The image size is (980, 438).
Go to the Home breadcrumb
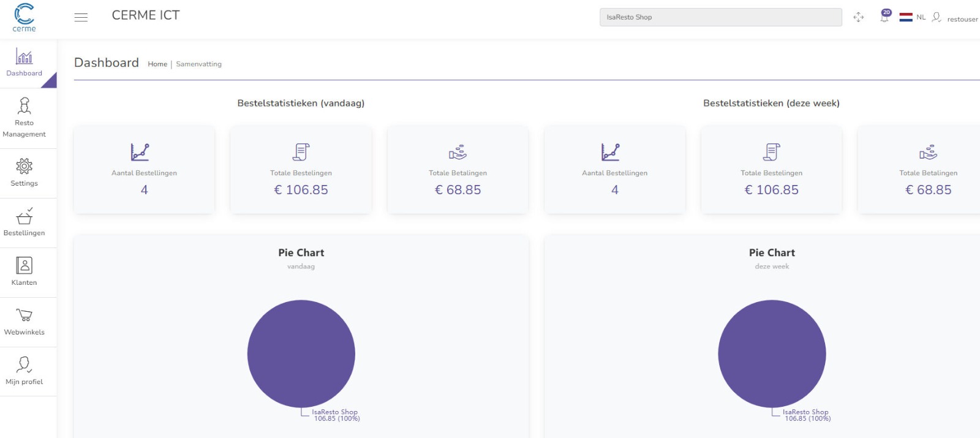(157, 64)
